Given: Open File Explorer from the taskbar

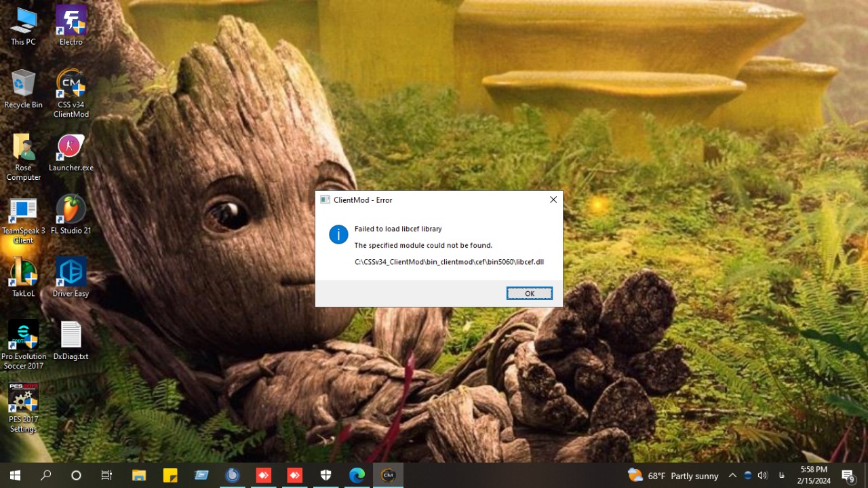Looking at the screenshot, I should [x=139, y=475].
